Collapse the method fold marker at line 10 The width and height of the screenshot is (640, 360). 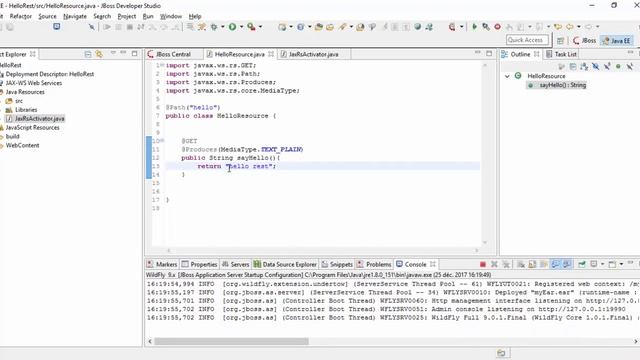click(162, 140)
